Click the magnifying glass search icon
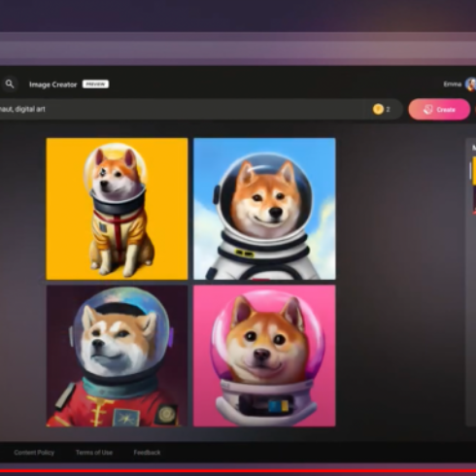Viewport: 476px width, 476px height. (x=10, y=85)
